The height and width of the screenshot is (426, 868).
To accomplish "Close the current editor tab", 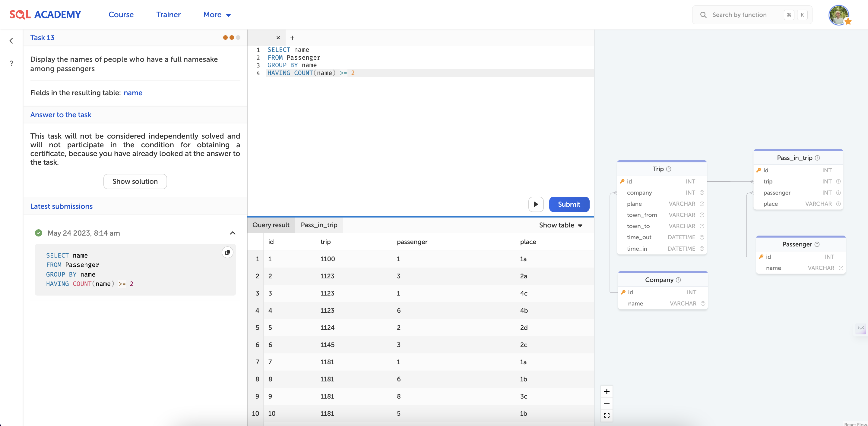I will click(x=278, y=38).
